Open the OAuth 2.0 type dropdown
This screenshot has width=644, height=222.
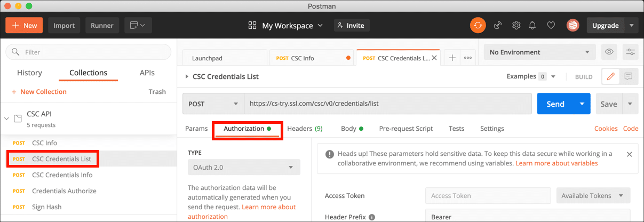point(244,168)
